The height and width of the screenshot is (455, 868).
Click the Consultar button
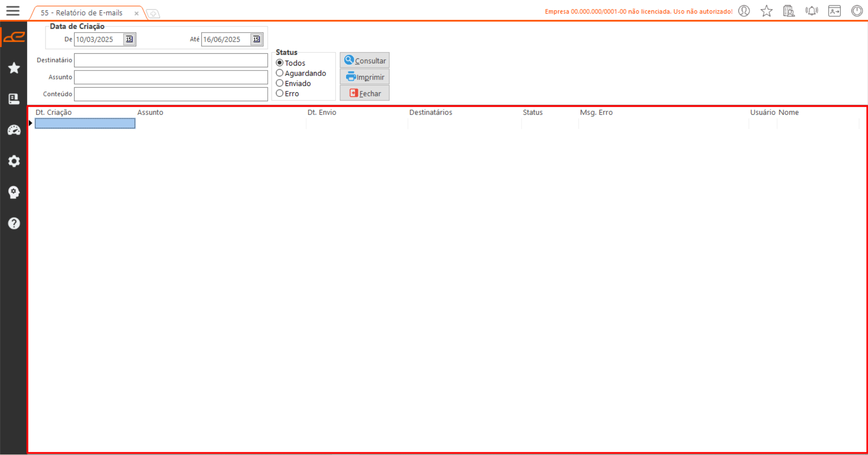(365, 61)
